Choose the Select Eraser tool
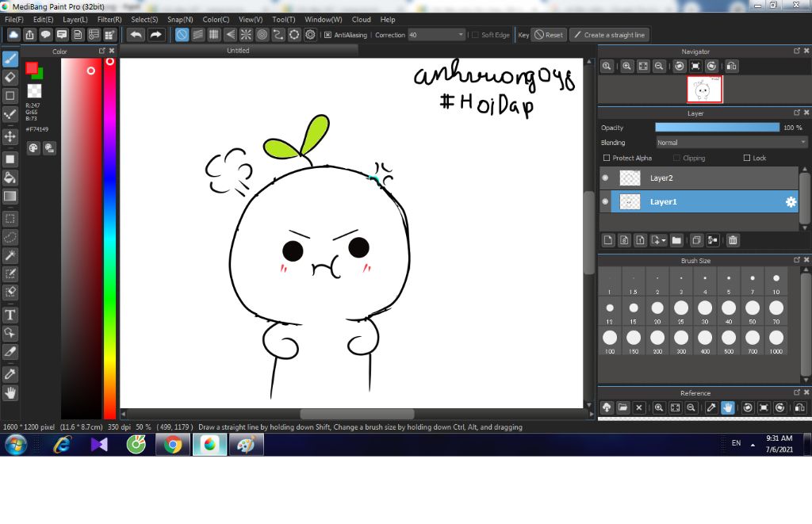 click(10, 292)
